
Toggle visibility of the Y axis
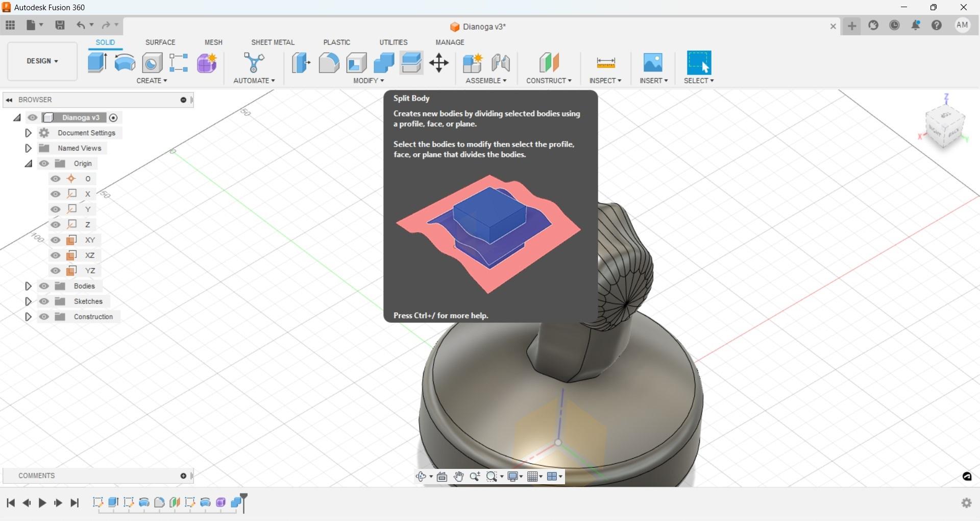pos(56,209)
